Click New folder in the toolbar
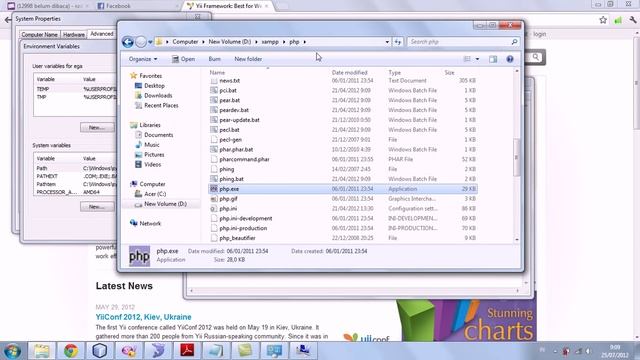 (x=248, y=59)
